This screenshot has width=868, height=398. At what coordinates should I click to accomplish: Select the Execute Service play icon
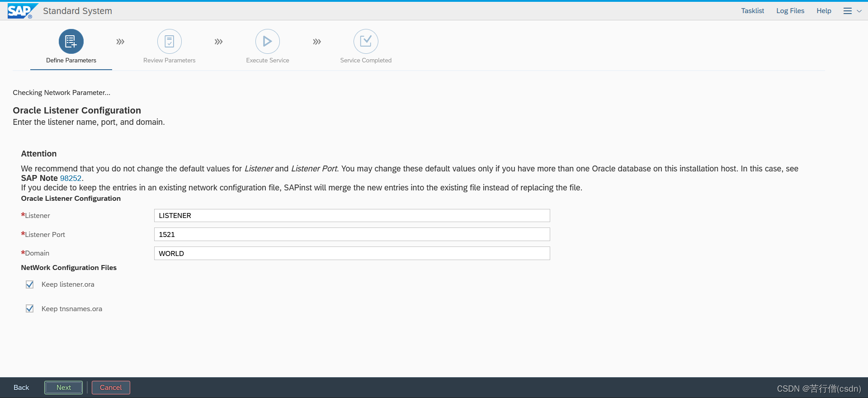268,42
